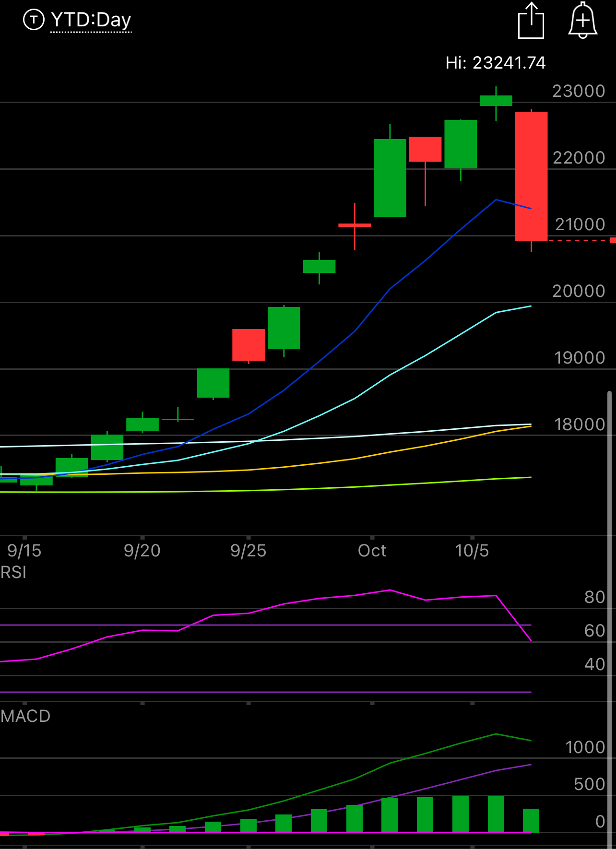The width and height of the screenshot is (616, 849).
Task: Select the MACD 500 level label
Action: pos(590,784)
